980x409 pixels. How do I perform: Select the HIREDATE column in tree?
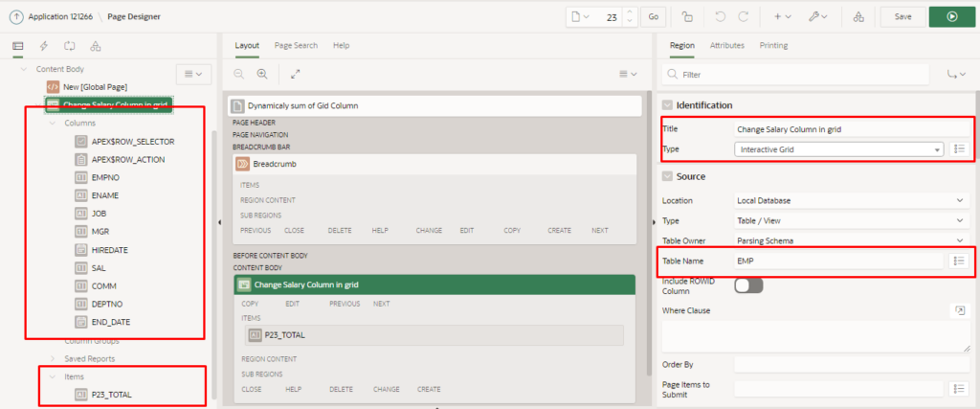pyautogui.click(x=110, y=249)
